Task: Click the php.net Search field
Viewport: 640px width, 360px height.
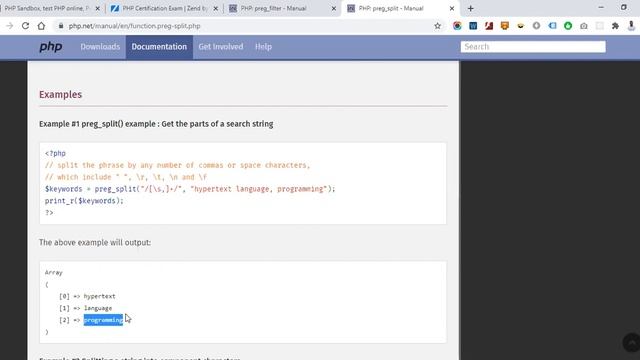Action: (533, 47)
